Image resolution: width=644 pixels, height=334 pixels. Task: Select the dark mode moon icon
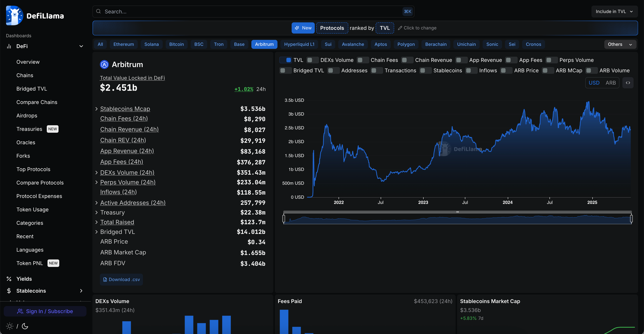point(25,326)
